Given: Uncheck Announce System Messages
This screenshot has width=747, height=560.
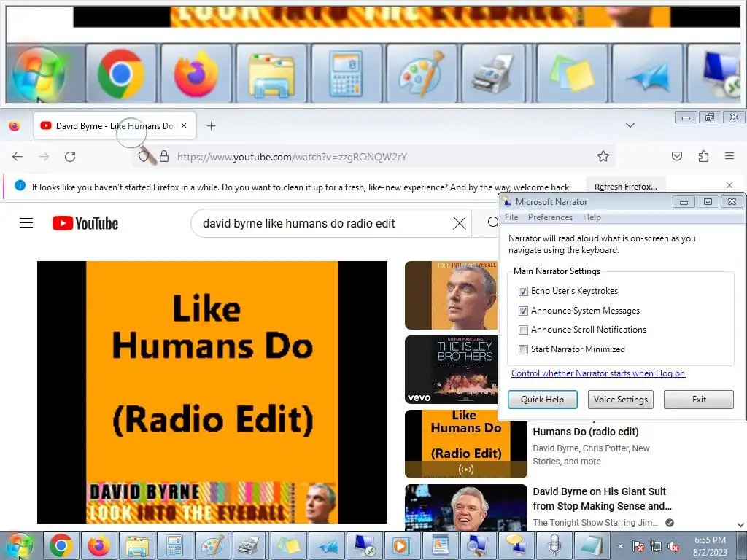Looking at the screenshot, I should [x=523, y=311].
